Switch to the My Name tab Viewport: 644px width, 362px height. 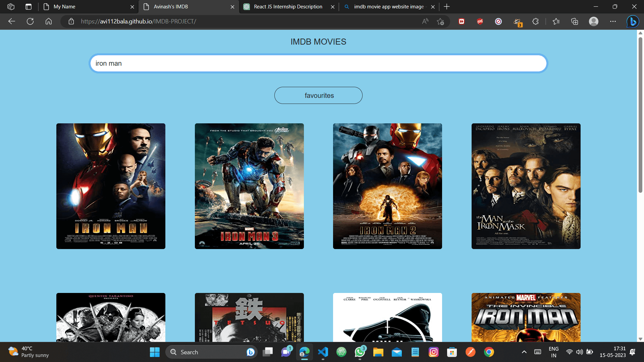[89, 7]
